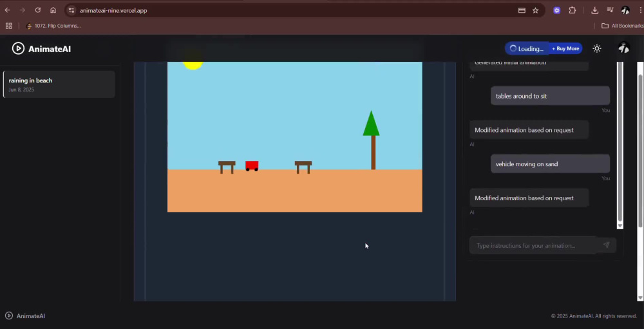The height and width of the screenshot is (329, 644).
Task: Click the 'vehicle moving on sand' message
Action: (x=550, y=164)
